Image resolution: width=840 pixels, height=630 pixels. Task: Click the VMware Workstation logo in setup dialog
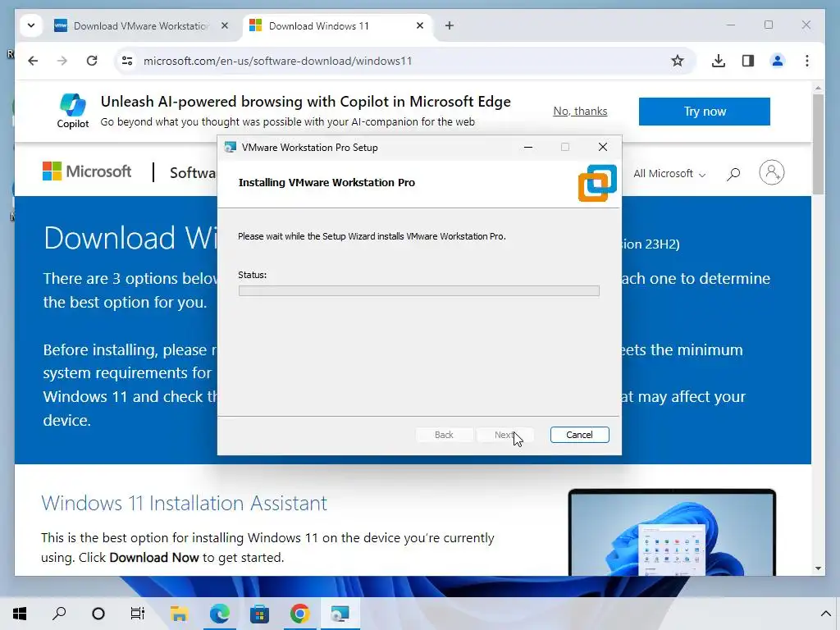(597, 183)
